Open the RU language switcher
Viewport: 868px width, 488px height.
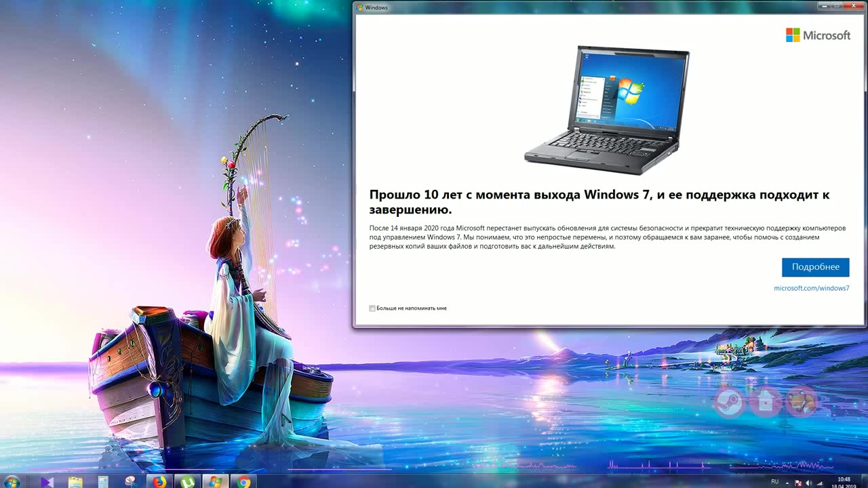pos(774,482)
